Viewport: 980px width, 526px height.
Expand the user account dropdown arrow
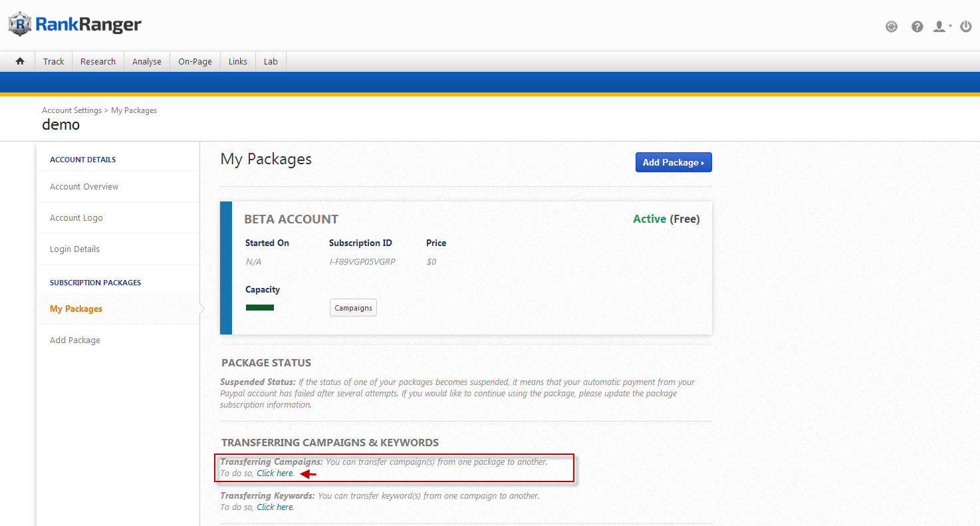coord(950,27)
